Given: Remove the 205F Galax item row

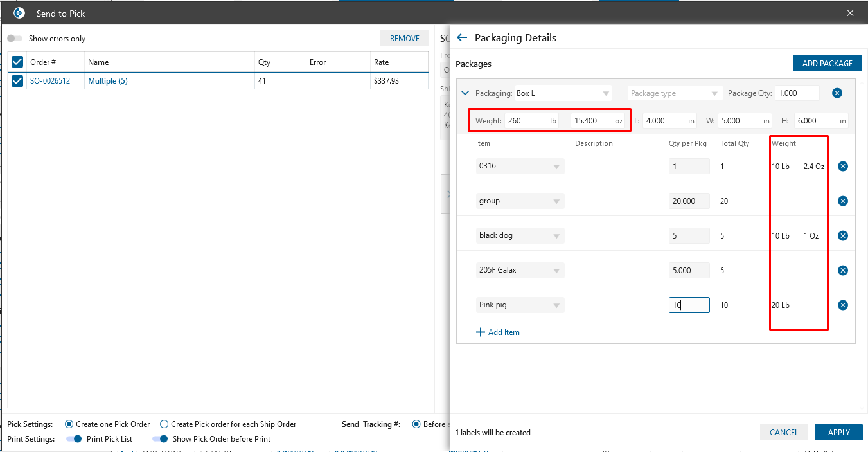Looking at the screenshot, I should [843, 271].
